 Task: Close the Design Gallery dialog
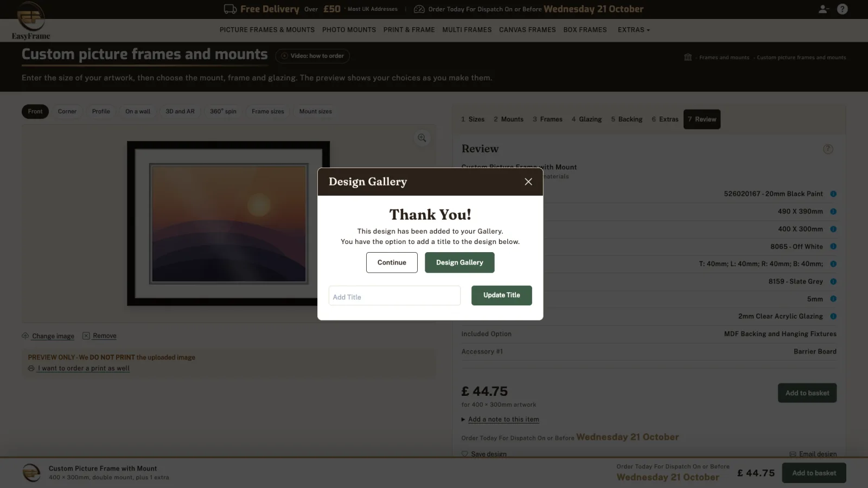point(528,182)
